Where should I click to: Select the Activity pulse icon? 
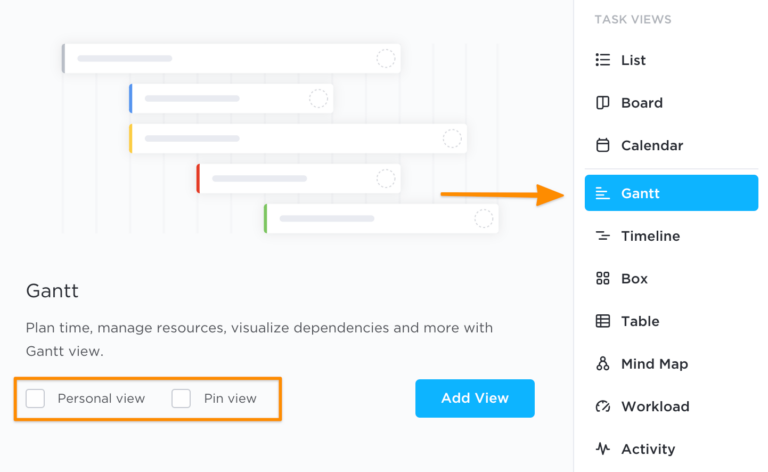[x=603, y=449]
